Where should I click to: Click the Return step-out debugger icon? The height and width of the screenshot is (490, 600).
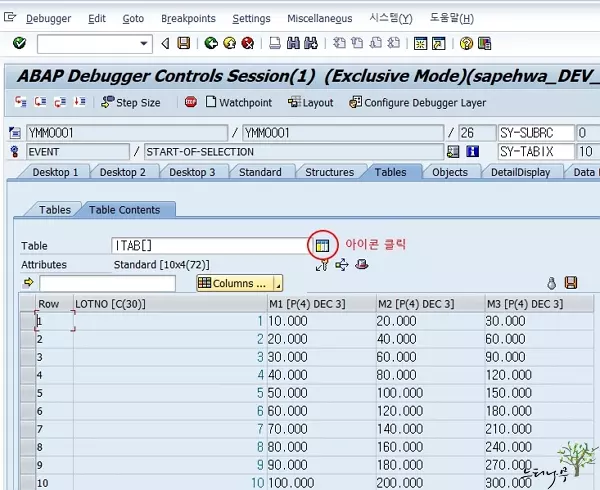click(60, 102)
